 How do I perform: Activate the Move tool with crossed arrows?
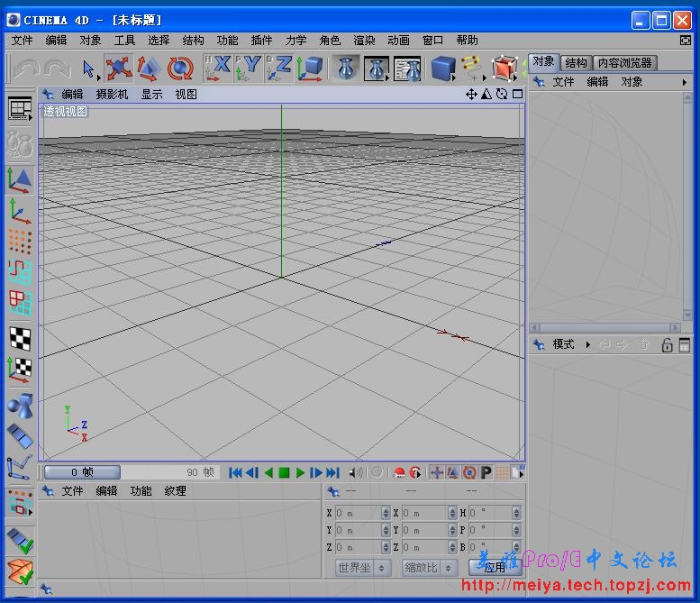tap(119, 69)
